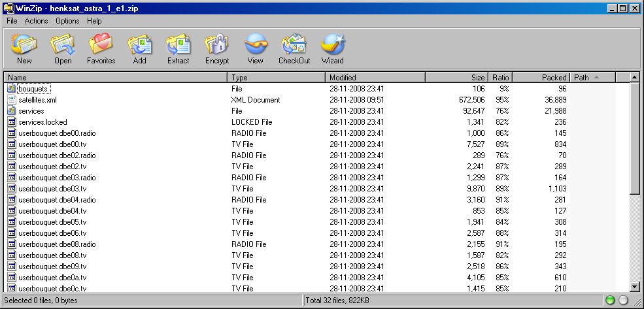Screen dimensions: 644x309
Task: Open the File menu
Action: coord(12,21)
